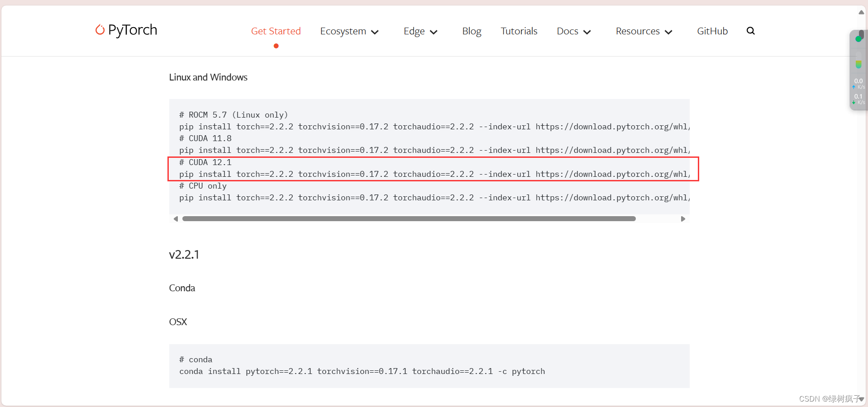Open the Get Started tab
This screenshot has height=407, width=868.
click(x=276, y=31)
